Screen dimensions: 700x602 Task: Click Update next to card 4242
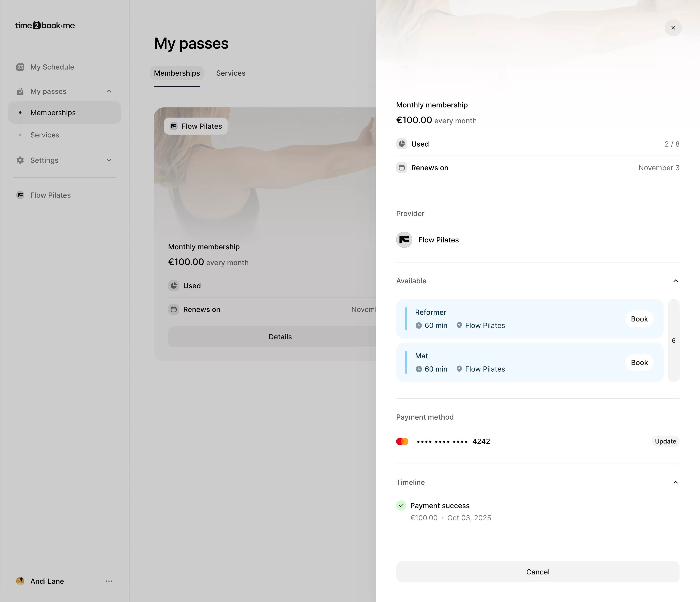tap(665, 441)
